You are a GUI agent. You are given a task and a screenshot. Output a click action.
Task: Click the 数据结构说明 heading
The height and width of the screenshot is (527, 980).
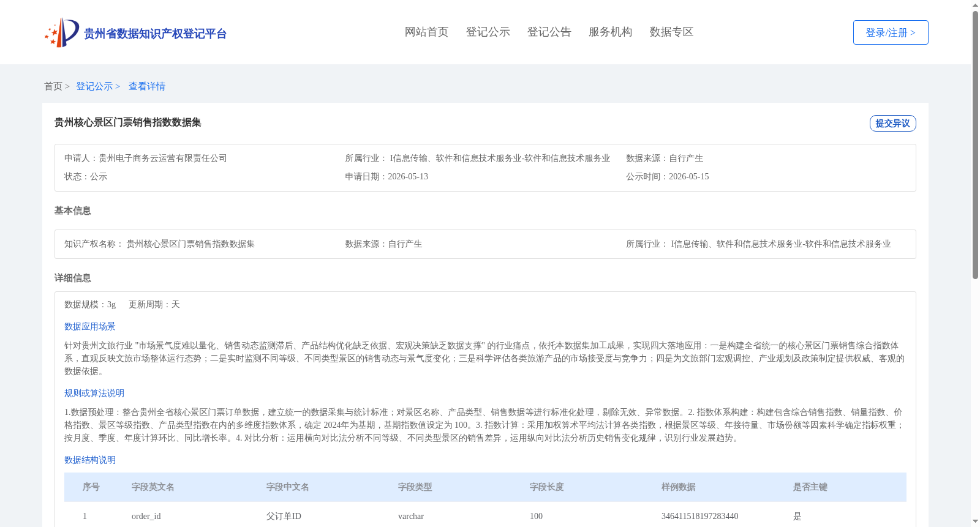click(x=90, y=460)
